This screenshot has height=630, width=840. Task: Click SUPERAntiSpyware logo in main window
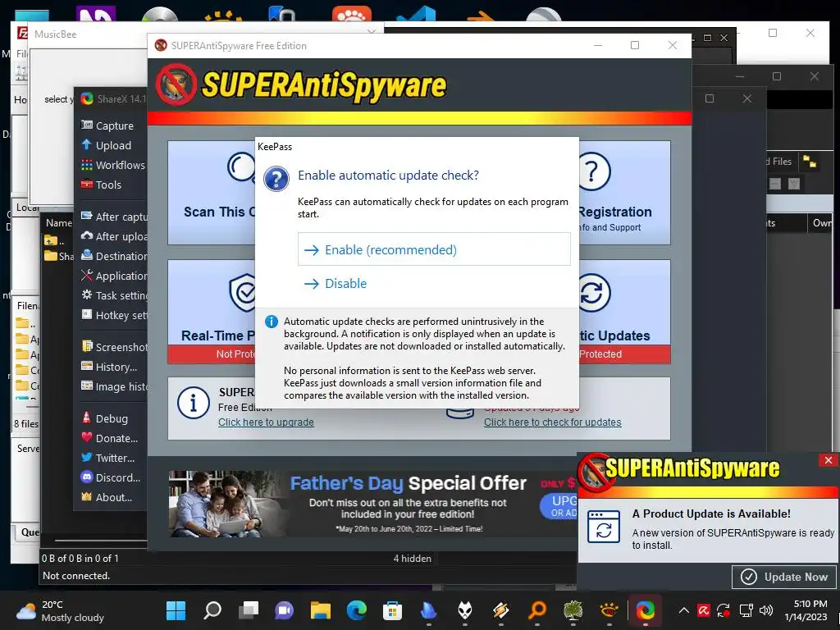(x=301, y=85)
